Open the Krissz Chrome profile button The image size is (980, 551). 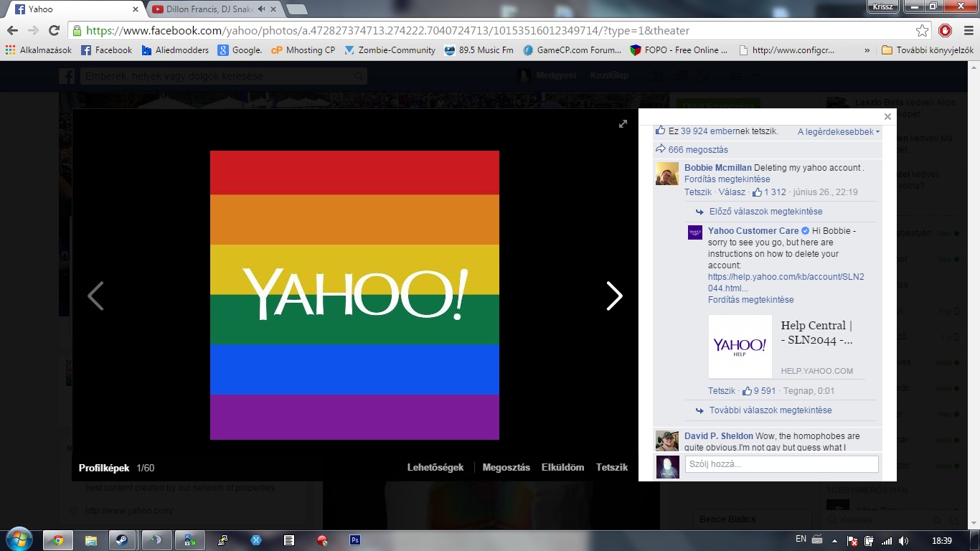(x=882, y=6)
